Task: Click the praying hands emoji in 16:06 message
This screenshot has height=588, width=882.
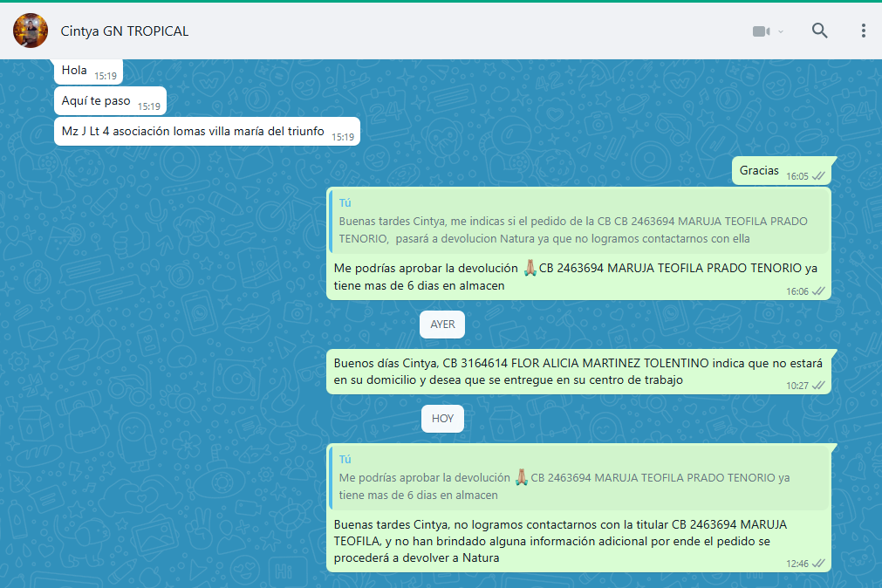Action: (530, 268)
